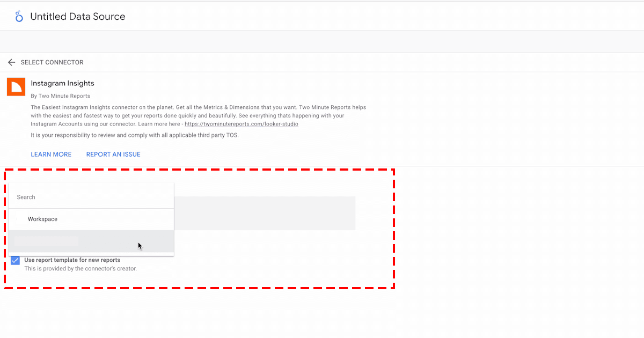
Task: Click the empty gray bar under the title
Action: pyautogui.click(x=322, y=42)
